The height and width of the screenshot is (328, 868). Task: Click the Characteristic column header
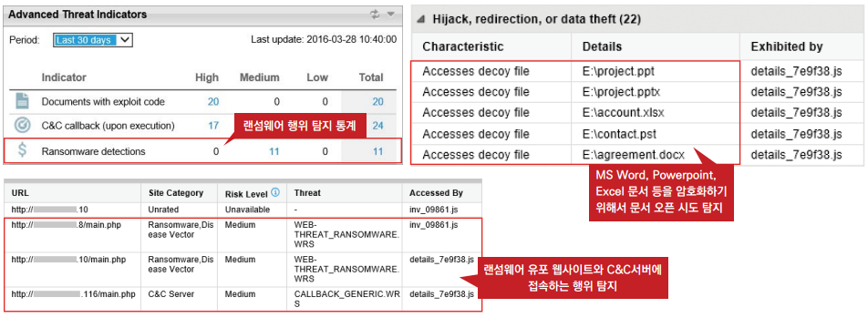coord(463,46)
